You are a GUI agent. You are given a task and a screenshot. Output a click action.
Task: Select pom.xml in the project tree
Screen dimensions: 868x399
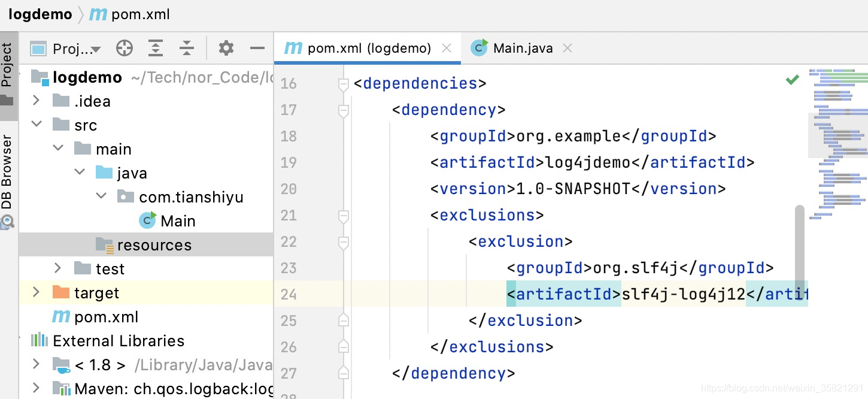(x=106, y=317)
